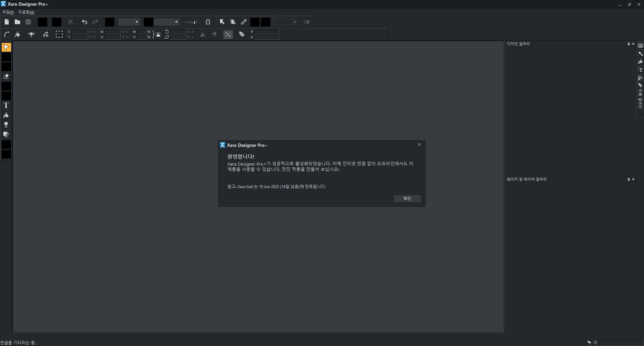Select the Fill bucket tool in left toolbox
Screen dimensions: 644x346
(x=6, y=115)
